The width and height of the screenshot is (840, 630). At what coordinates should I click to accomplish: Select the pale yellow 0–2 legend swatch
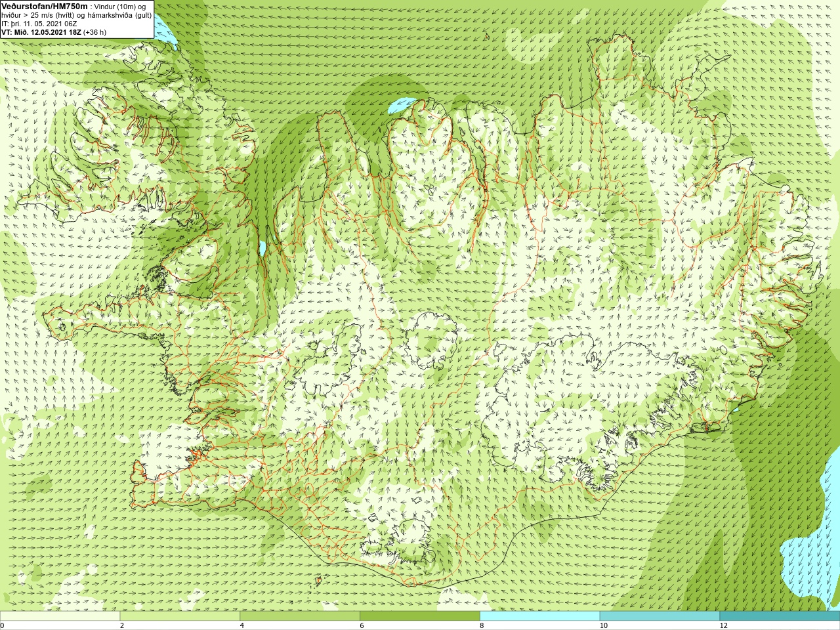tap(60, 616)
